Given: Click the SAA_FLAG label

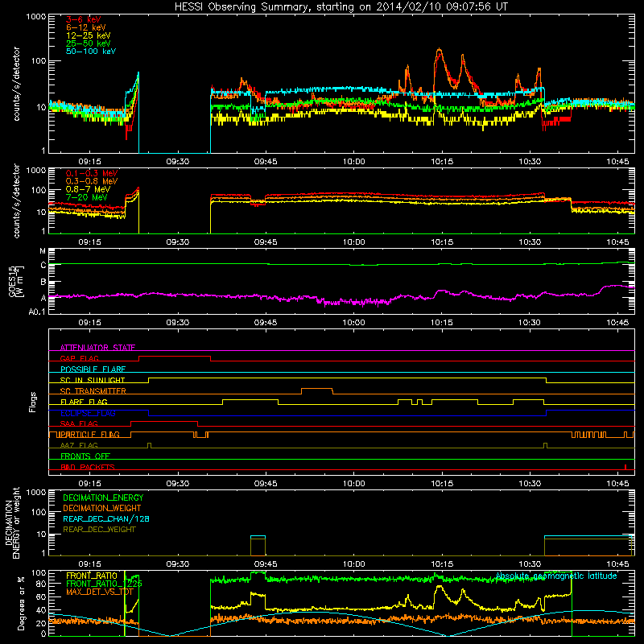Looking at the screenshot, I should tap(79, 423).
